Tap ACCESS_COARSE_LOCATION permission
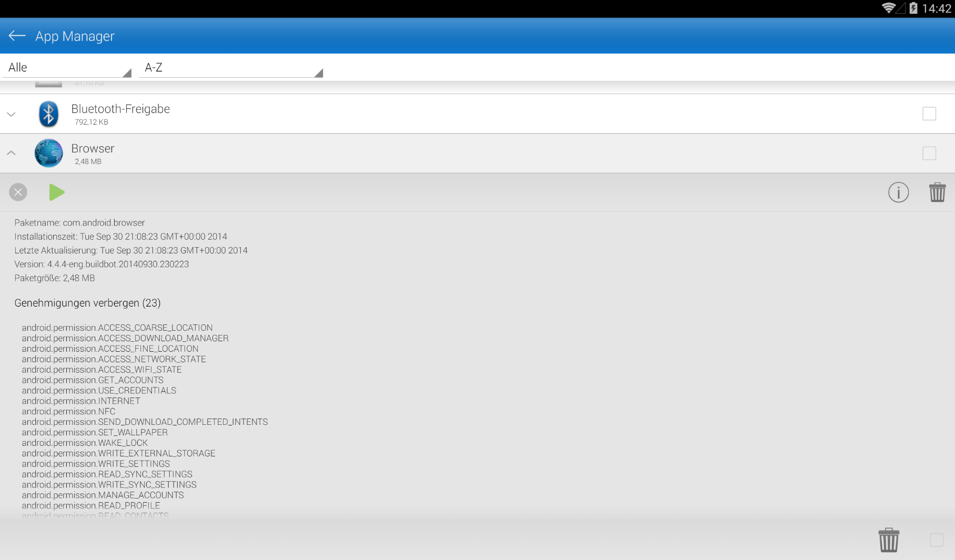Image resolution: width=955 pixels, height=560 pixels. (x=117, y=328)
